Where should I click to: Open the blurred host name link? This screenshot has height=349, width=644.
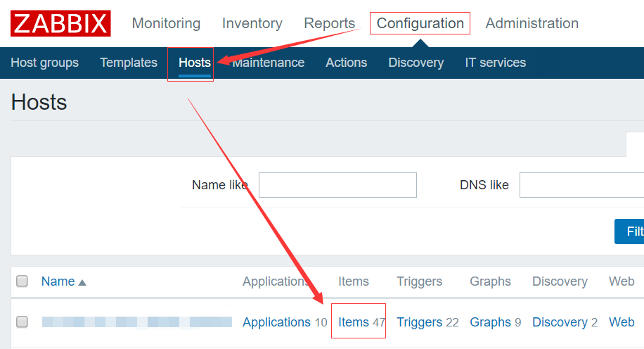(x=137, y=322)
